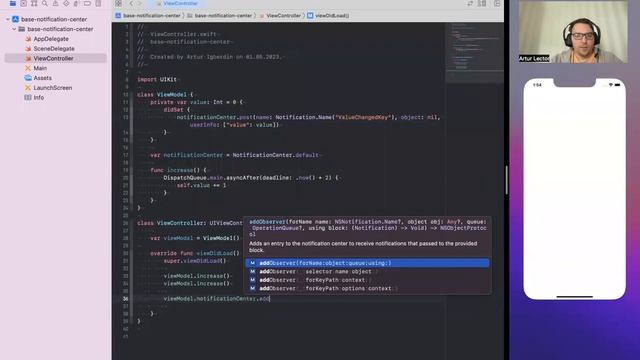The height and width of the screenshot is (360, 640).
Task: Click the 'private var value: Int = 0' line
Action: pyautogui.click(x=197, y=102)
